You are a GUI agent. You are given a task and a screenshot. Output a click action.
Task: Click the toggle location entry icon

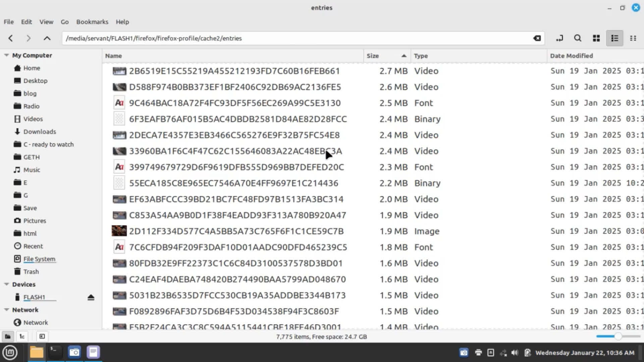click(x=559, y=38)
